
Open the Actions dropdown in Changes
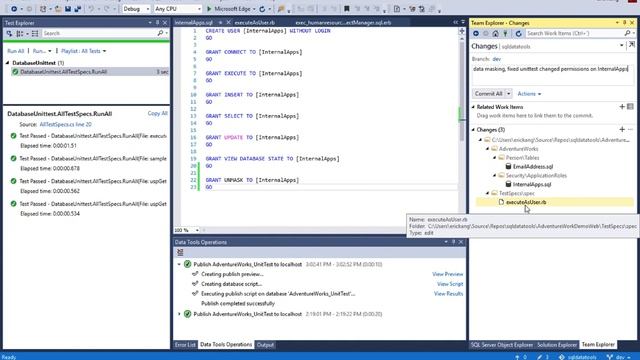(529, 94)
